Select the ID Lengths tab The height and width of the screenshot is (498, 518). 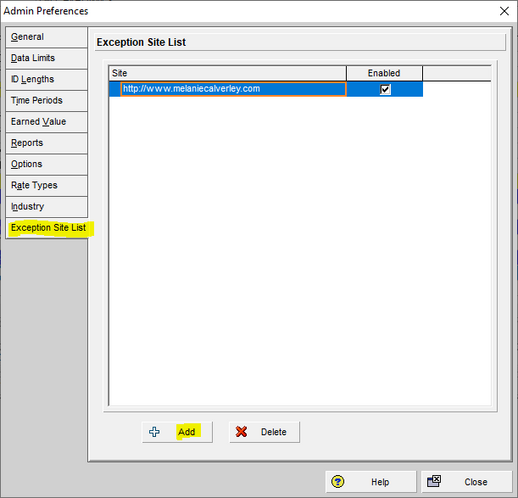click(47, 79)
